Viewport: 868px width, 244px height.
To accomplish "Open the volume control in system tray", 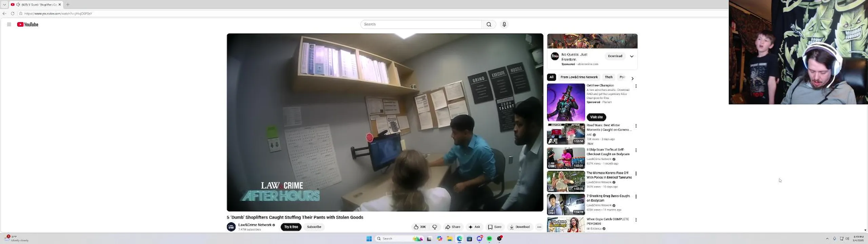I will click(847, 239).
